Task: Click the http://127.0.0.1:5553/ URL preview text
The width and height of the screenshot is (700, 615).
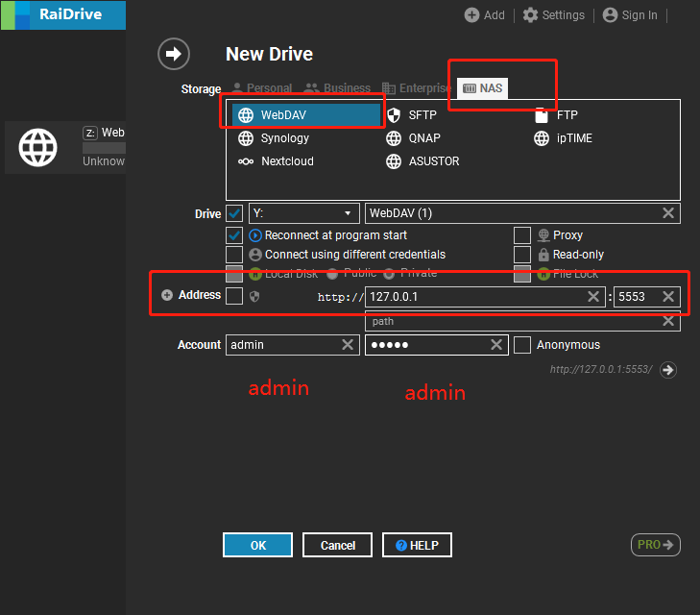Action: coord(601,369)
